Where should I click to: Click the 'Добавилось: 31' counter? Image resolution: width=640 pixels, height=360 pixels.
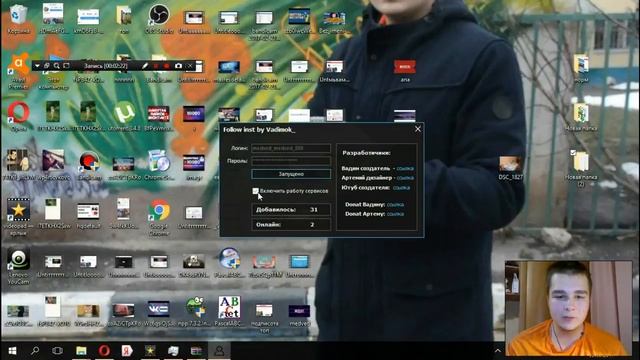[291, 210]
